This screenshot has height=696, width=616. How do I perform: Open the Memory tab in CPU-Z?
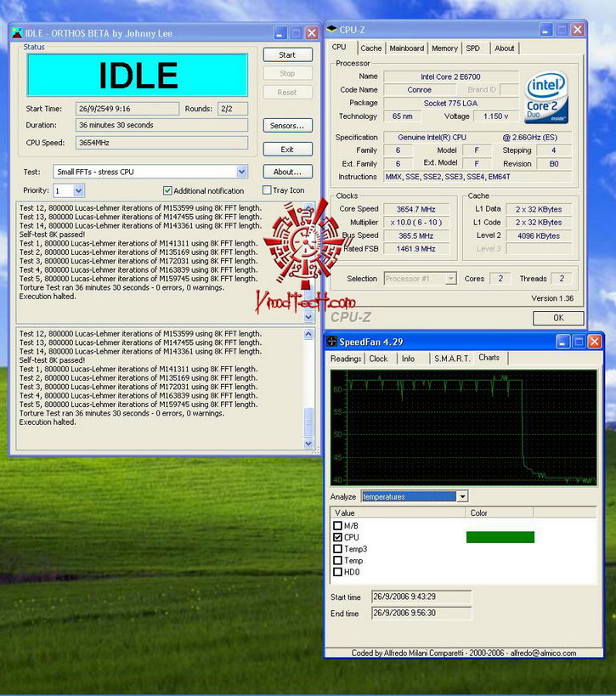pos(444,48)
